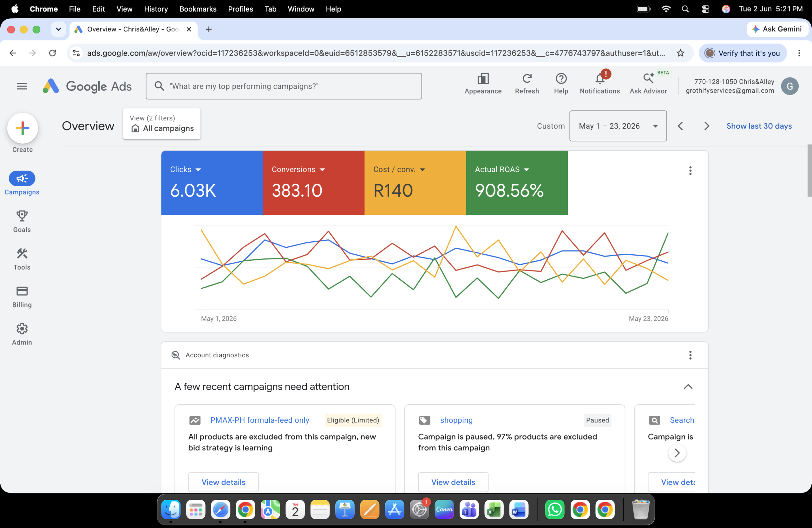Click View details for PMAX-PH campaign
This screenshot has height=528, width=812.
click(x=224, y=482)
